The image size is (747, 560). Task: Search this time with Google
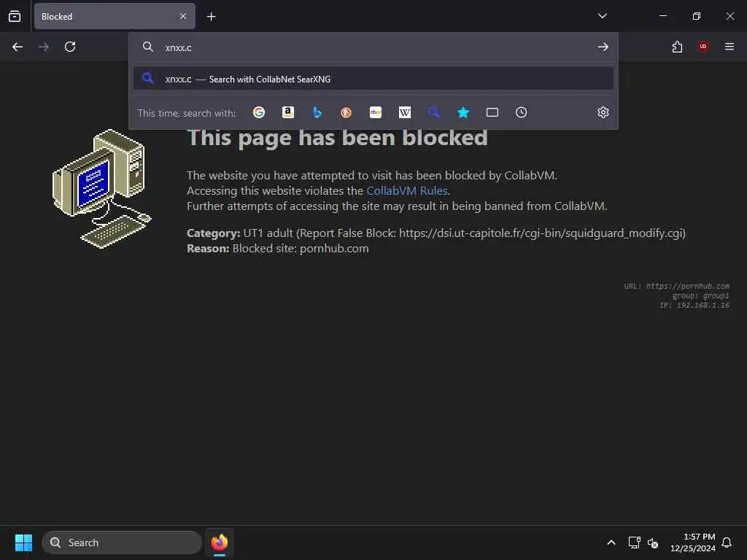[x=259, y=112]
